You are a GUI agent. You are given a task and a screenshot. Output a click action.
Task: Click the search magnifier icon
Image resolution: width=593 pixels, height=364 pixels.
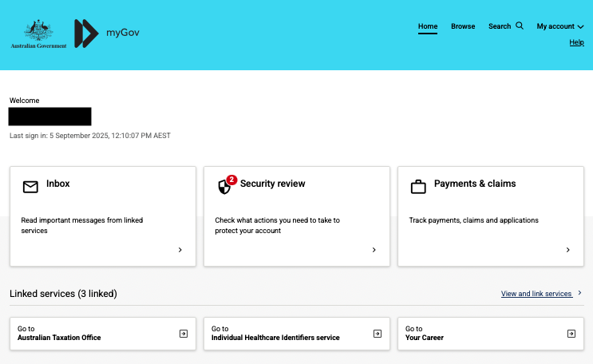[x=520, y=26]
